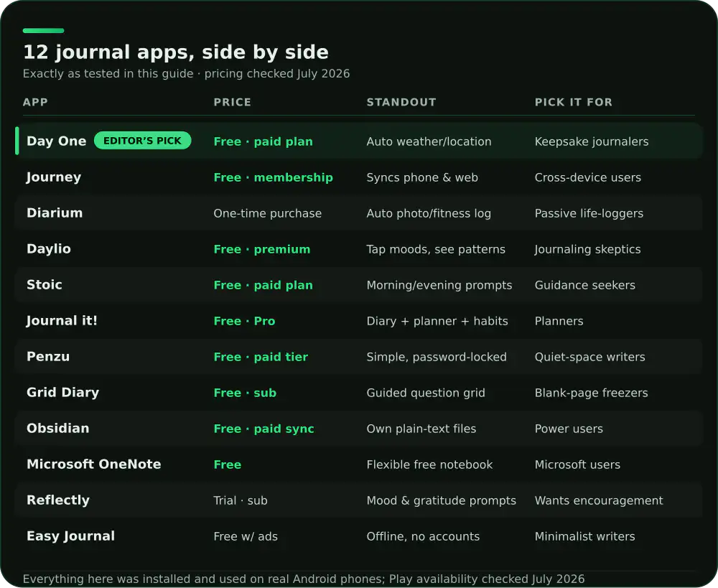Screen dimensions: 718x588
Task: Click the Journal it! app name
Action: coord(62,320)
